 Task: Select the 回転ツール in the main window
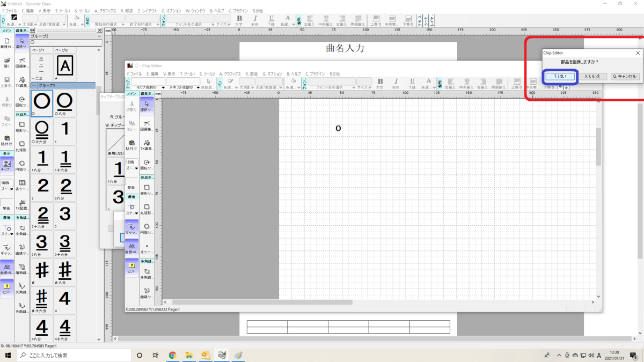(x=22, y=101)
